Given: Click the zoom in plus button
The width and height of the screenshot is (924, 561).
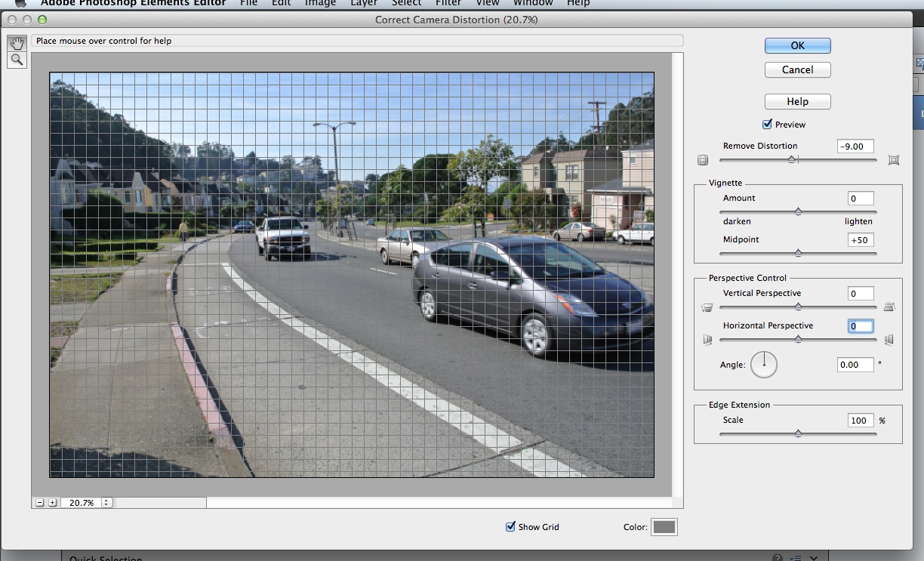Looking at the screenshot, I should (52, 502).
